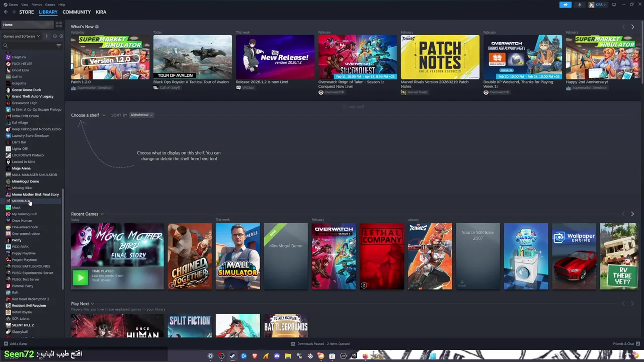
Task: Open Brave browser from the taskbar
Action: (x=255, y=356)
